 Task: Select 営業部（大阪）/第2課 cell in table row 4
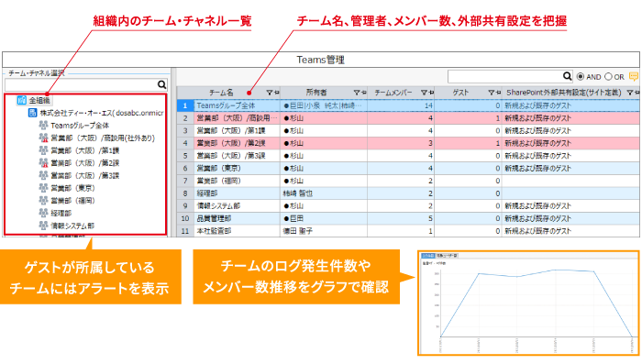click(x=238, y=143)
